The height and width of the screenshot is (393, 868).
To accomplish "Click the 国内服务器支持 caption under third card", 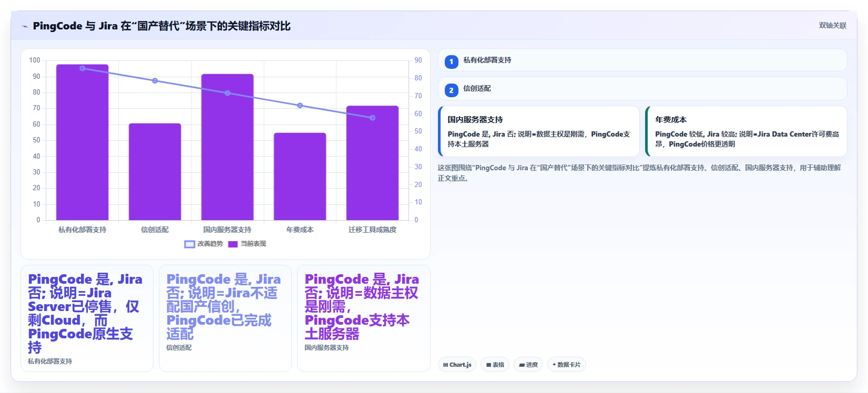I will tap(326, 348).
